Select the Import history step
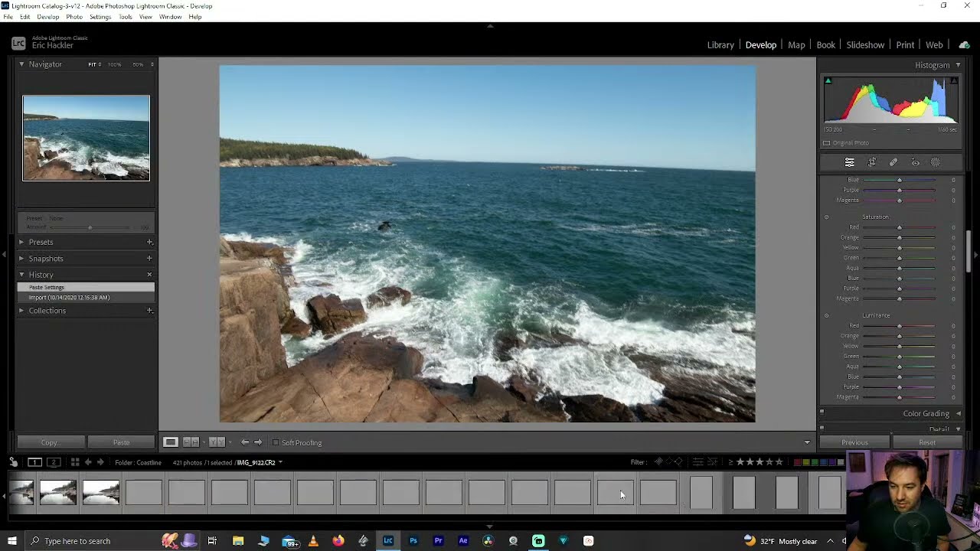The width and height of the screenshot is (980, 551). [86, 297]
